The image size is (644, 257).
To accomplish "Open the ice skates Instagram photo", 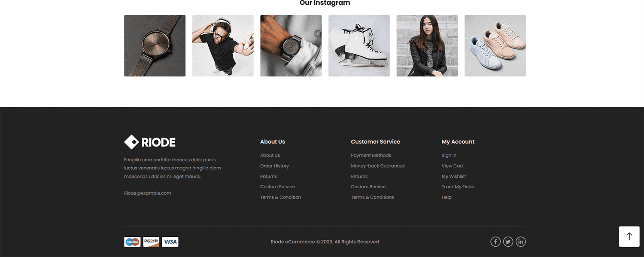I will click(x=359, y=46).
